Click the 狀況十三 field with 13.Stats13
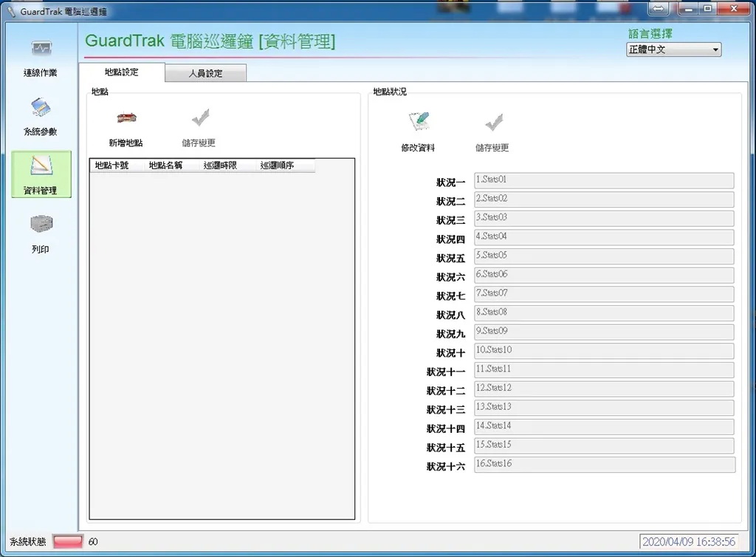Image resolution: width=756 pixels, height=557 pixels. click(x=604, y=407)
